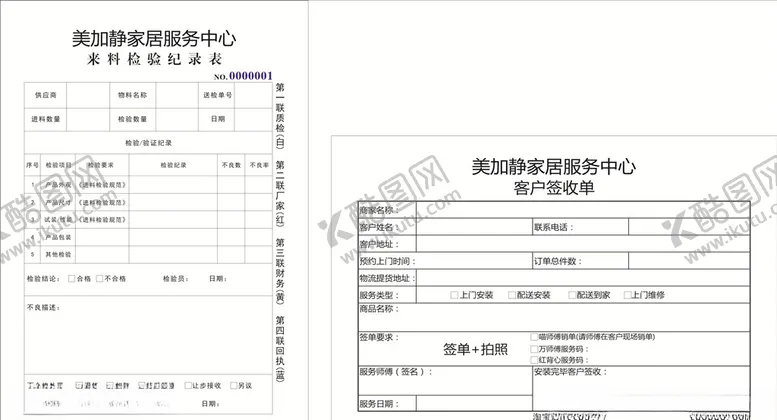
Task: Click the signing area under 安装完毕客户签收
Action: 641,394
